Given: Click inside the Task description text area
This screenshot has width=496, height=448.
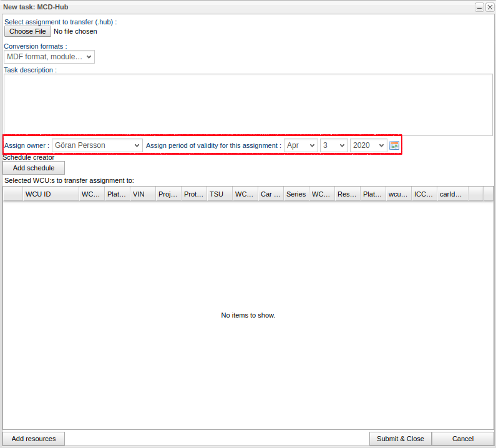Looking at the screenshot, I should 248,104.
